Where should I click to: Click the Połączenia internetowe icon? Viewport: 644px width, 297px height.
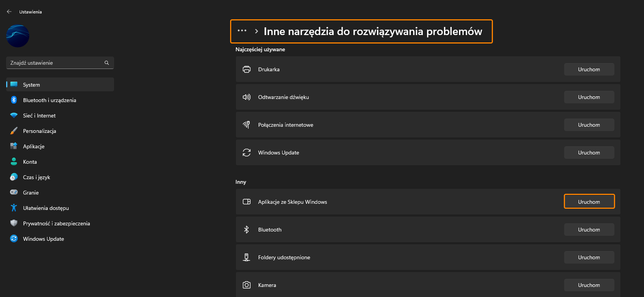(247, 125)
